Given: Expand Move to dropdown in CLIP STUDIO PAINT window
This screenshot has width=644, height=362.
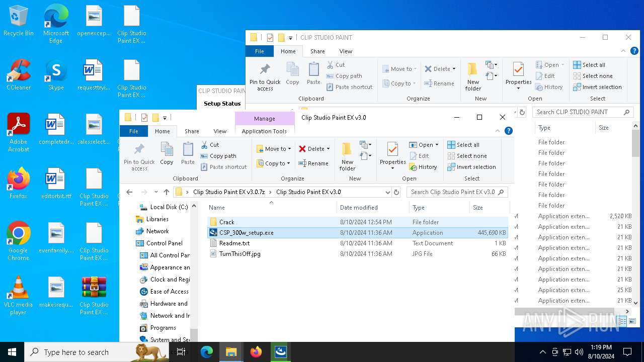Looking at the screenshot, I should click(416, 69).
